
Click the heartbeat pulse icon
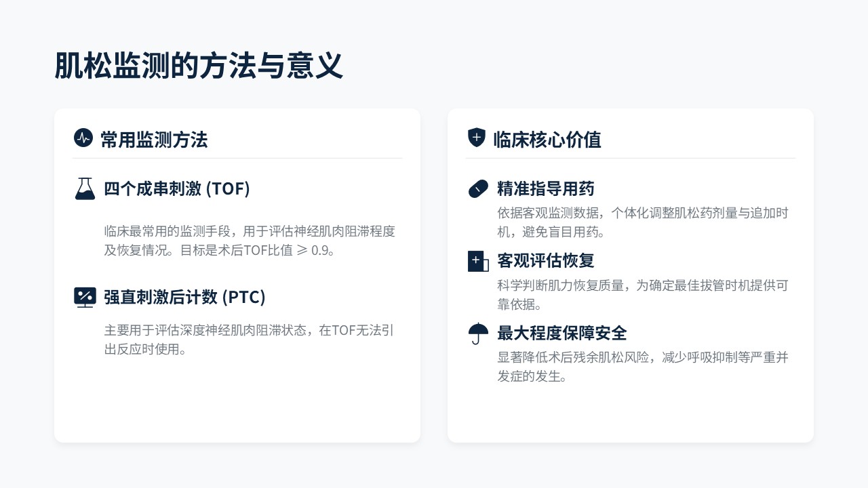83,138
